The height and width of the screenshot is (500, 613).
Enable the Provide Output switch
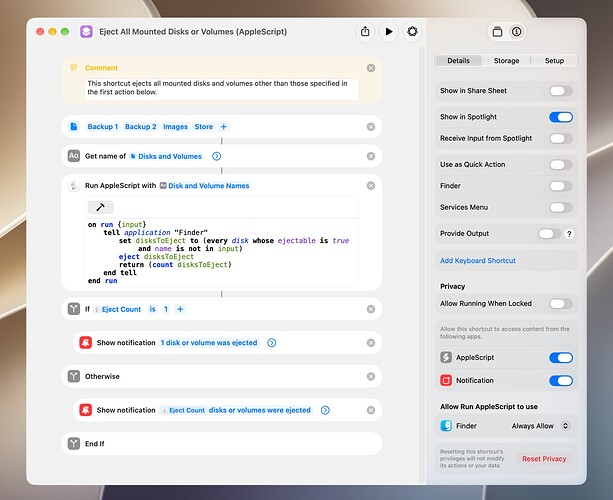click(549, 234)
